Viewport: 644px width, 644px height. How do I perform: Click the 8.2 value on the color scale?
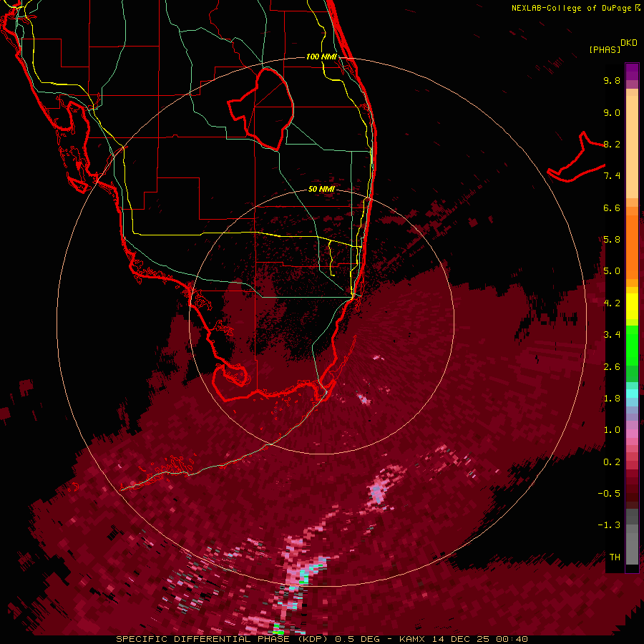612,144
